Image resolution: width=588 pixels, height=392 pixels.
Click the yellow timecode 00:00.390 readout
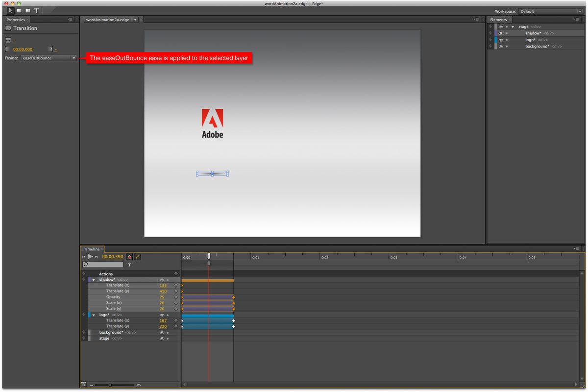coord(113,256)
